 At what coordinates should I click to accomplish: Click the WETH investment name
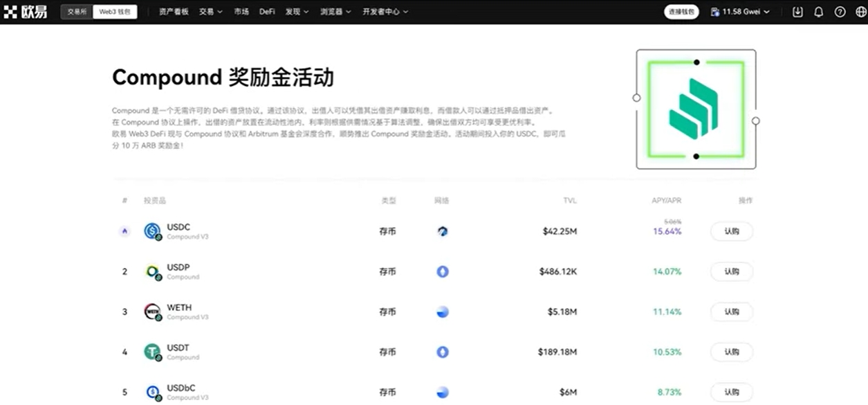(x=180, y=307)
